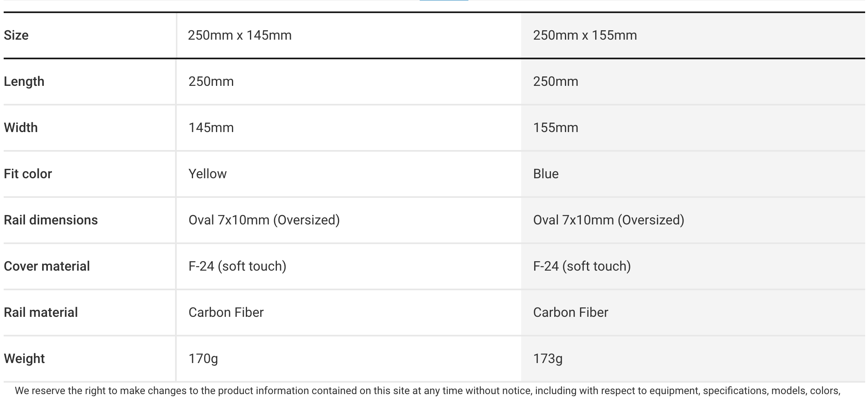Click the Fit color row label
The width and height of the screenshot is (868, 399).
(28, 174)
